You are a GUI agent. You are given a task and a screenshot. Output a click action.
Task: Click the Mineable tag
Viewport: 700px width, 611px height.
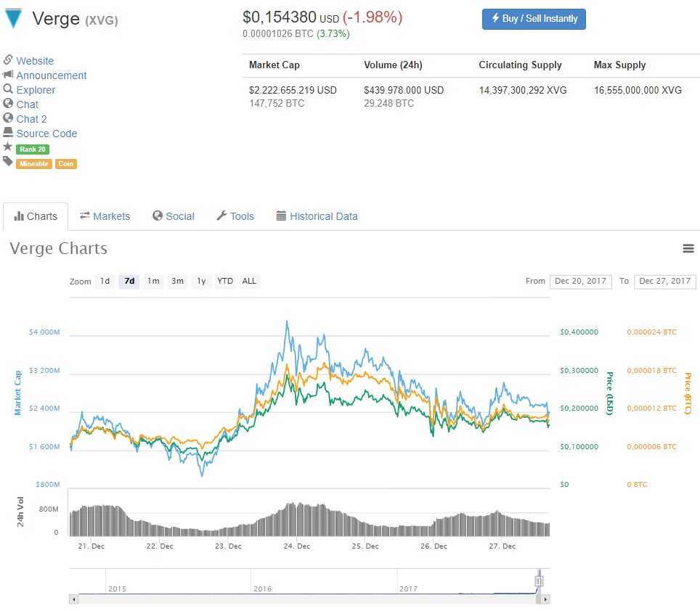pos(34,164)
